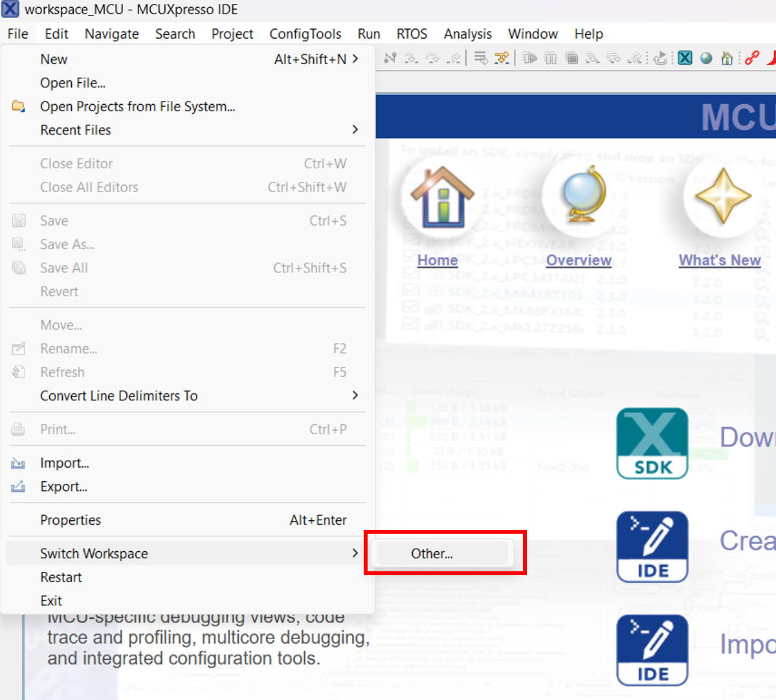Click the lower IDE import project icon
Image resolution: width=776 pixels, height=700 pixels.
[652, 650]
